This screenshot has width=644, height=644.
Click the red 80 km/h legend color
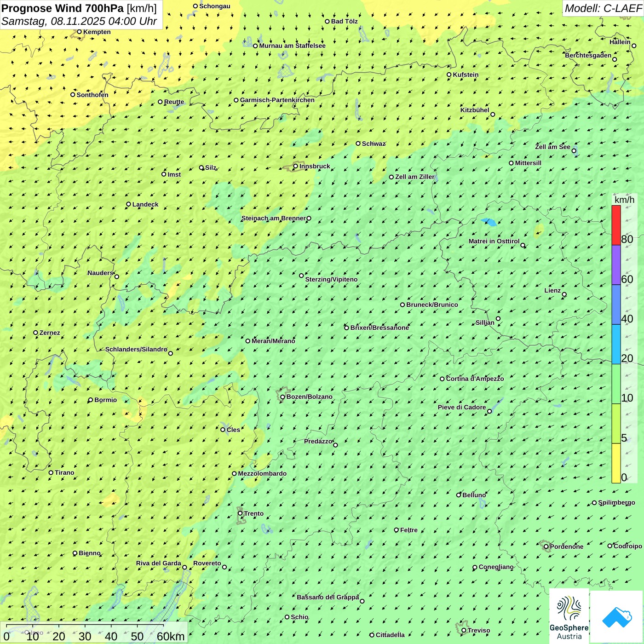(616, 225)
